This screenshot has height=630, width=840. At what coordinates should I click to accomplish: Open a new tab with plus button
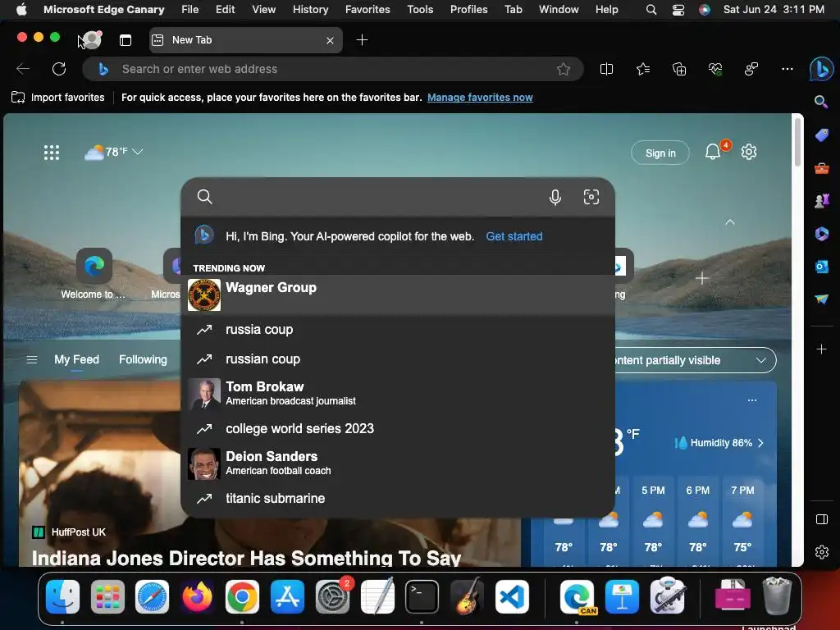coord(362,40)
